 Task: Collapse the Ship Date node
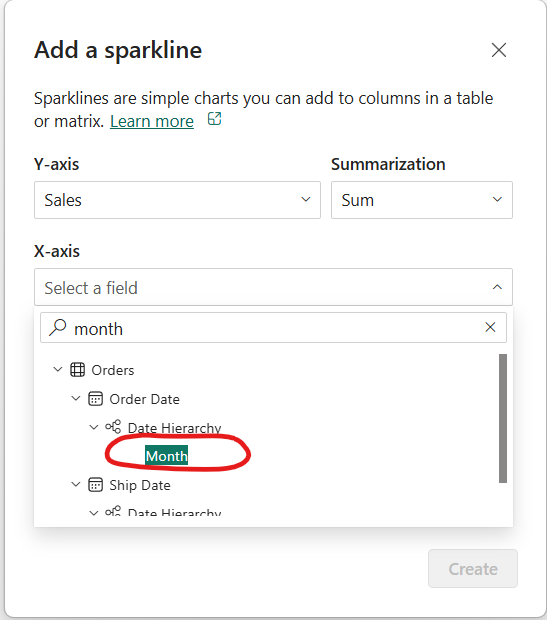76,484
